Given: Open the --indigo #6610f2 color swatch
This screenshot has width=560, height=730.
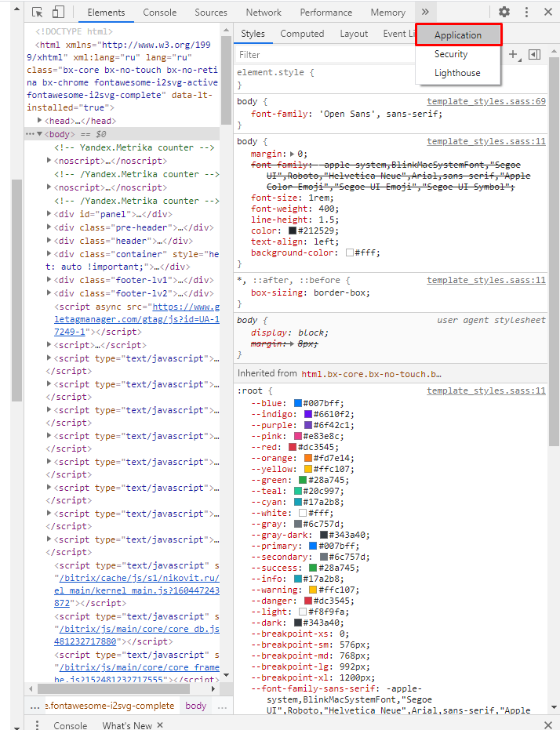Looking at the screenshot, I should point(308,414).
